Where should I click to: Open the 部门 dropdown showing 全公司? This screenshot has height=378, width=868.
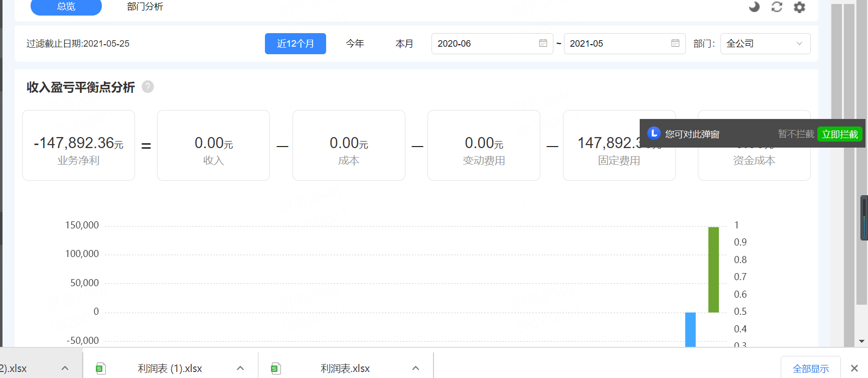coord(765,44)
